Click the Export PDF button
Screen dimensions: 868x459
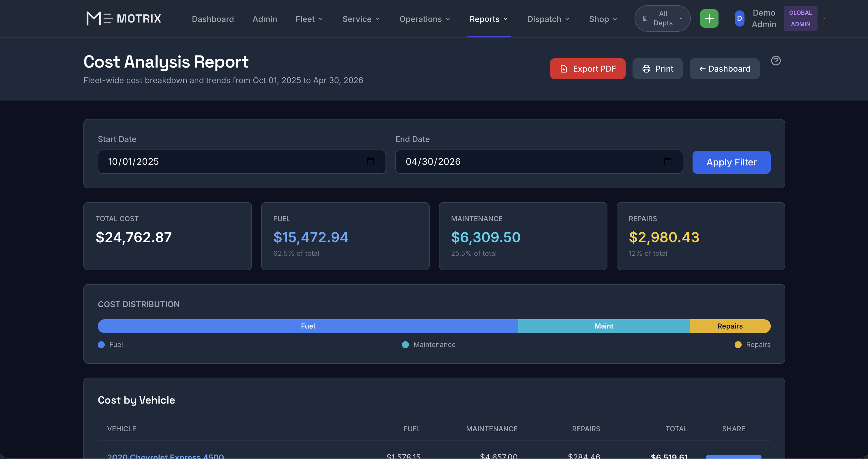pyautogui.click(x=587, y=69)
